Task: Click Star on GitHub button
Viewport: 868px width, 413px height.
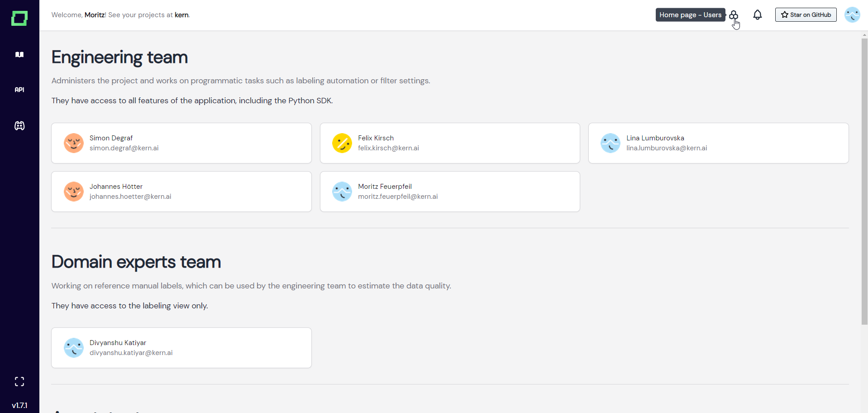Action: click(x=806, y=15)
